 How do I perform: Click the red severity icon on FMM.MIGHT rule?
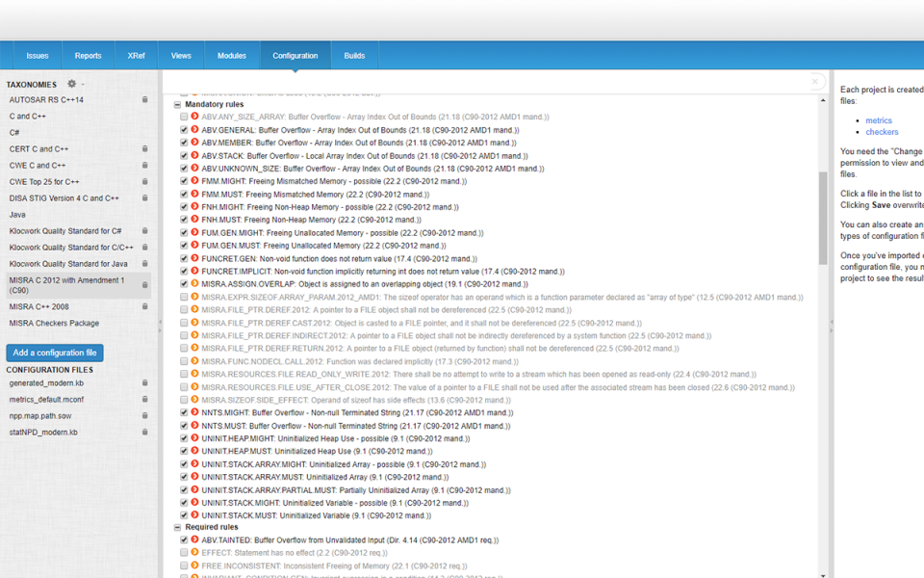point(195,181)
